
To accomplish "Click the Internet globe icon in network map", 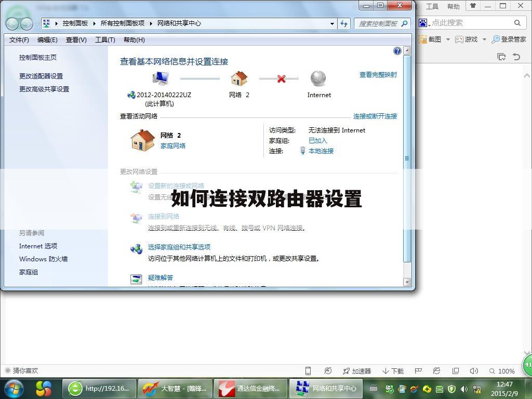I will [x=318, y=78].
